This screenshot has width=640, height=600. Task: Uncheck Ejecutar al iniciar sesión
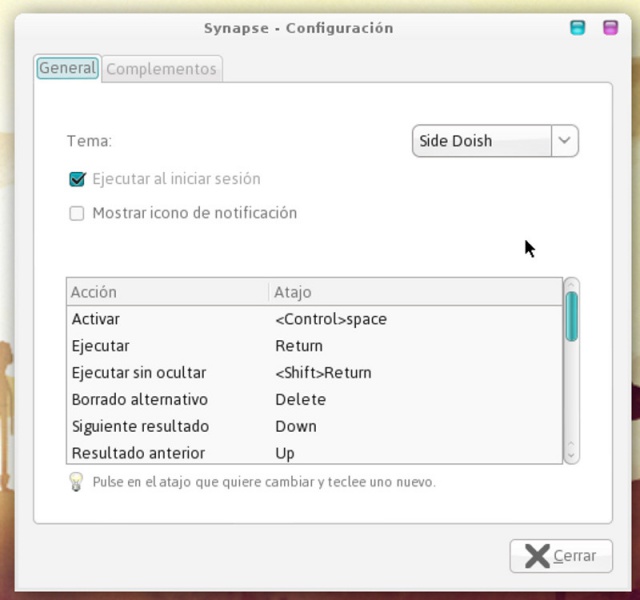tap(77, 179)
